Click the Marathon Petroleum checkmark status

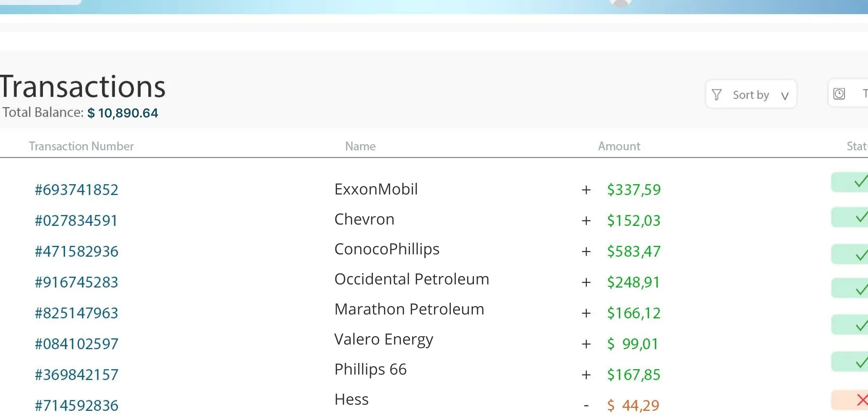[x=861, y=325]
